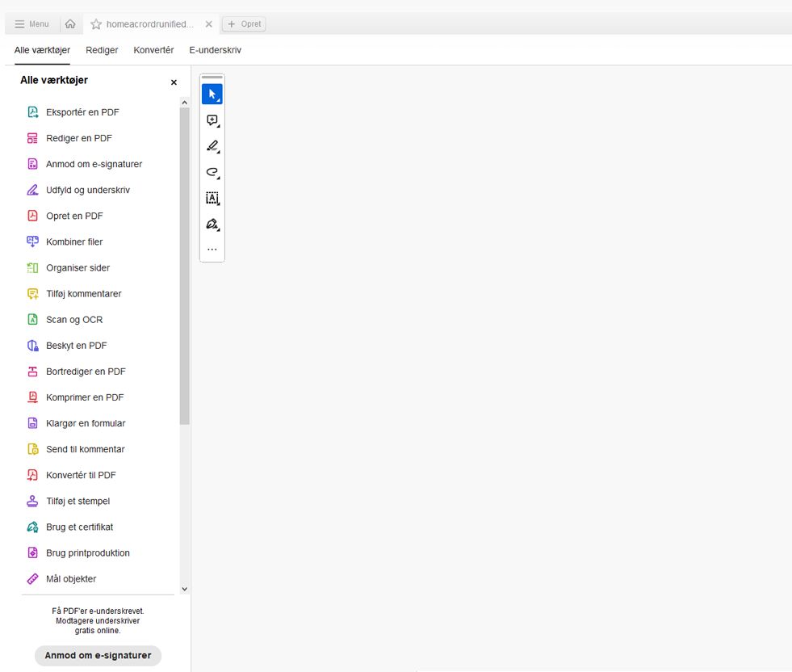The width and height of the screenshot is (792, 672).
Task: Click the Brug printproduktion icon
Action: click(33, 552)
